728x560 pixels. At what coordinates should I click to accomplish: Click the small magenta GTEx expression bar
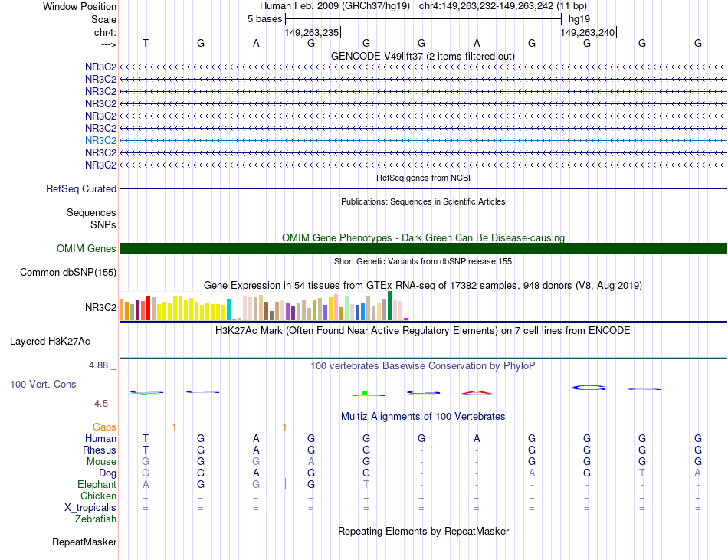pyautogui.click(x=406, y=319)
